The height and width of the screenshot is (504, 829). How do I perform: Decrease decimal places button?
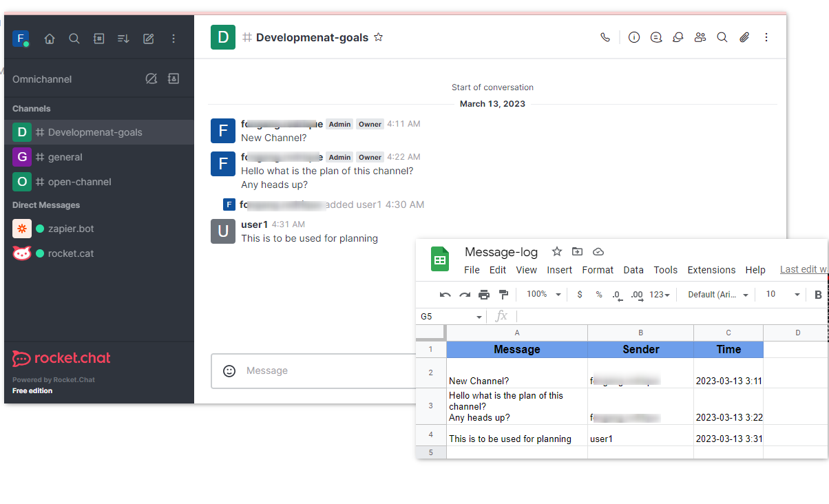point(618,295)
